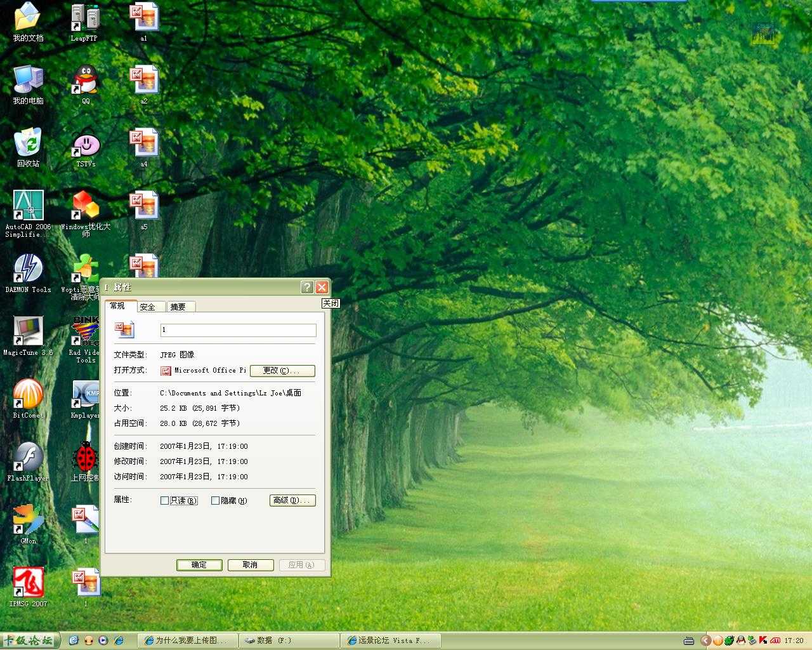Click the 回收站 recycle bin icon
Screen dimensions: 812x650
tap(28, 147)
